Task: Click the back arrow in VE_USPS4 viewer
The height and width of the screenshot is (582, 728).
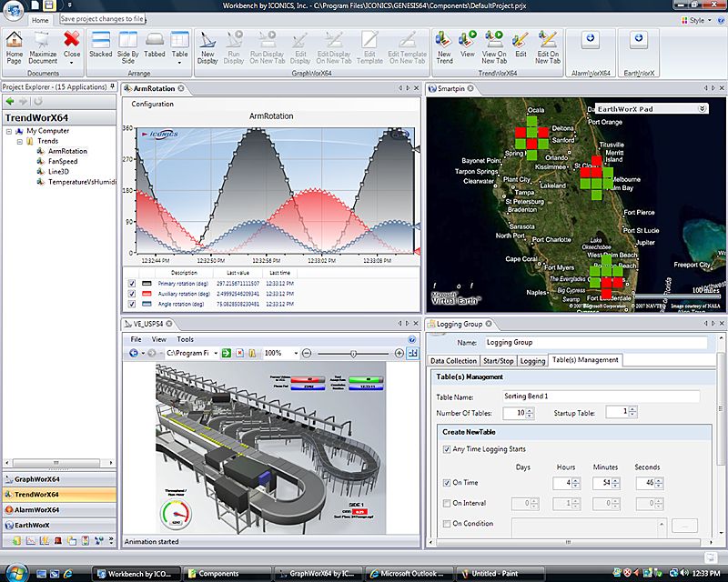Action: pos(133,353)
